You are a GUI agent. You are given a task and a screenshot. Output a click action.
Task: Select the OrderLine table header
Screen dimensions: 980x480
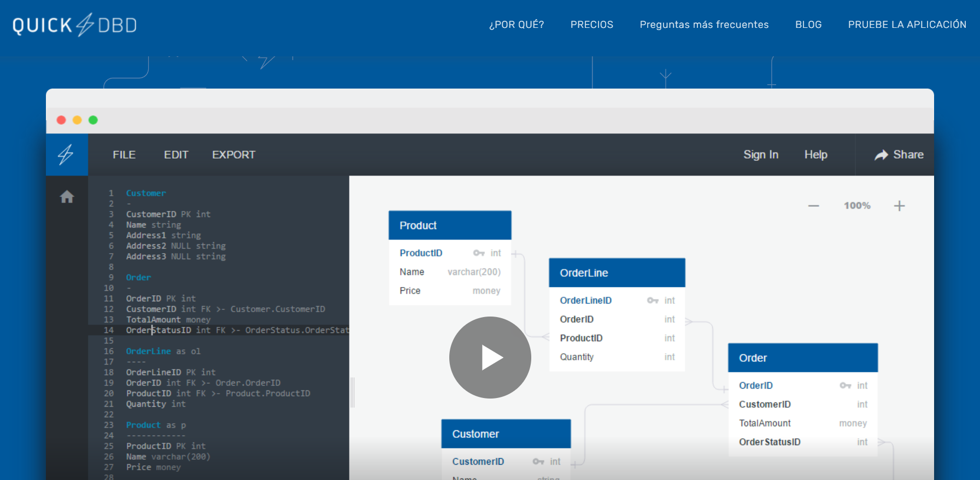[617, 273]
